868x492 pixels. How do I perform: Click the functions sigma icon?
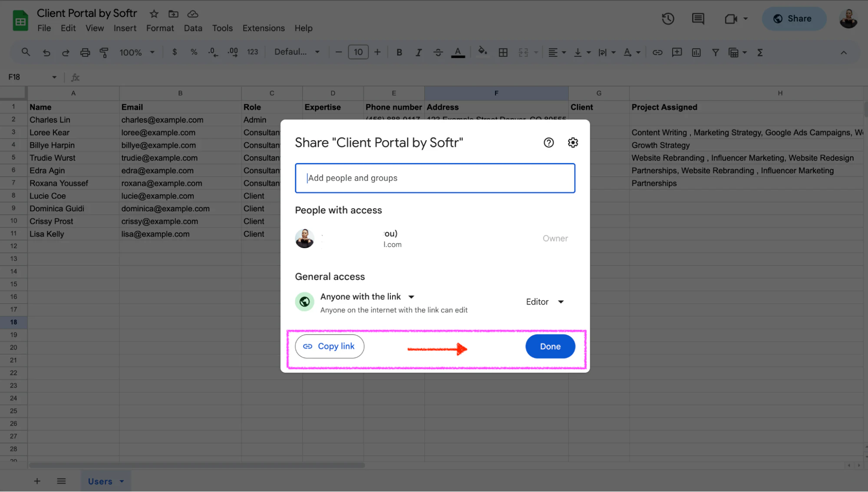[759, 52]
